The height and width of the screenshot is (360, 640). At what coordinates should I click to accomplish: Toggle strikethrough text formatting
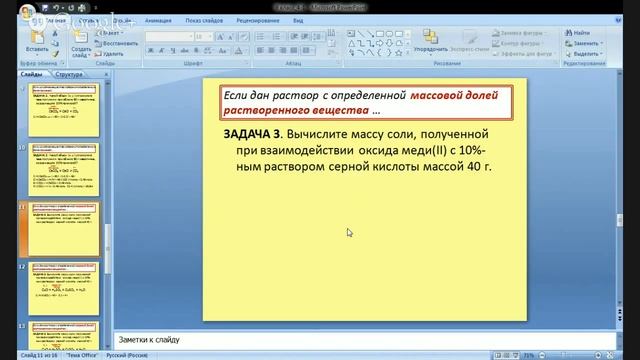pos(184,51)
